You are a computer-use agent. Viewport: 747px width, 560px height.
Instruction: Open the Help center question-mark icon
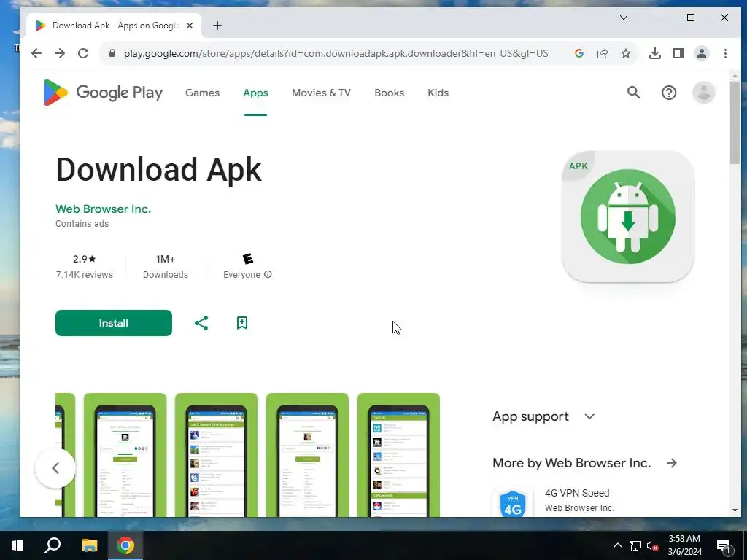(669, 93)
